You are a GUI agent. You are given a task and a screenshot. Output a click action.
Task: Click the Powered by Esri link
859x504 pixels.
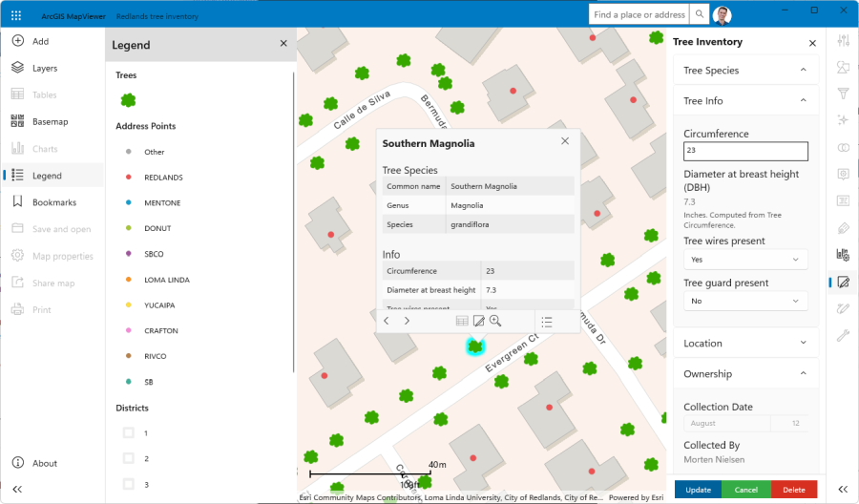point(636,497)
